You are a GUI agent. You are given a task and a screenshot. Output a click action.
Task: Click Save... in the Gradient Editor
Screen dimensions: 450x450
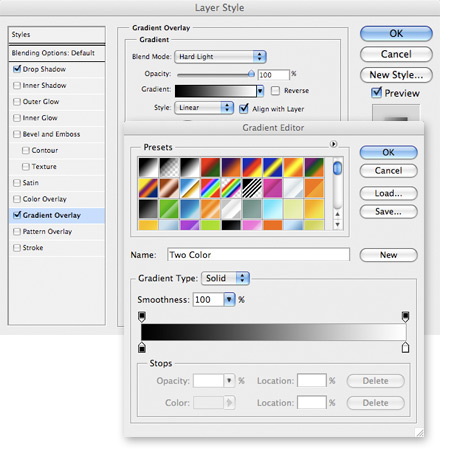(x=388, y=211)
